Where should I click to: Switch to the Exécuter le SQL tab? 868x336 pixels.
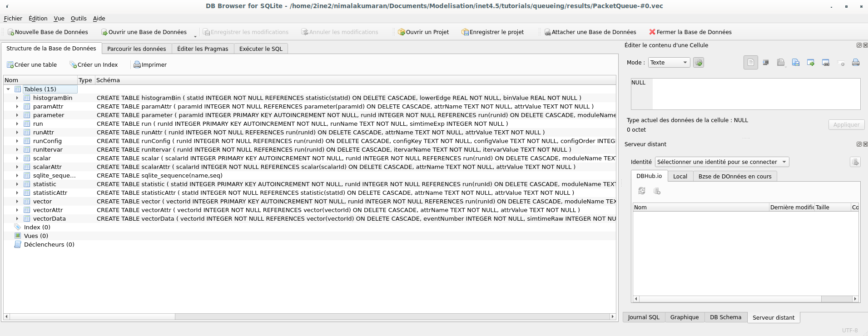(261, 49)
